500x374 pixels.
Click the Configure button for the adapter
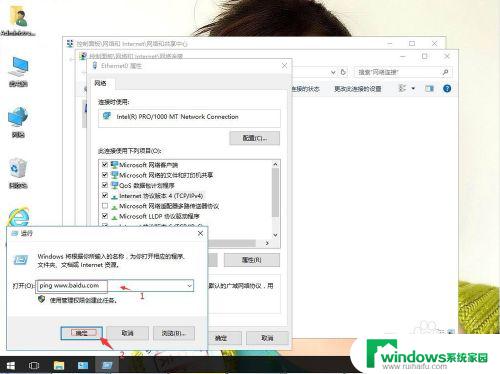tap(255, 138)
